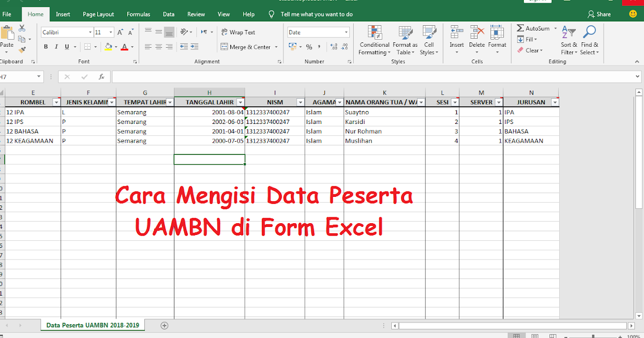
Task: Select the Increase Decimal icon
Action: click(334, 47)
